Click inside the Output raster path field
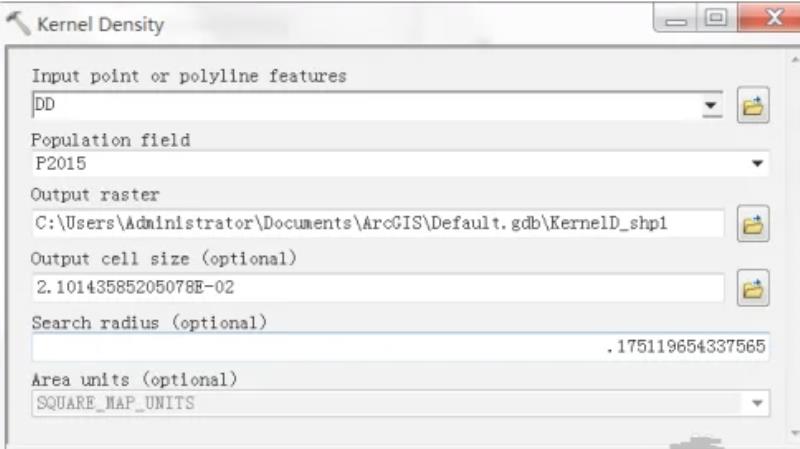Screen dimensions: 800x449 point(378,223)
